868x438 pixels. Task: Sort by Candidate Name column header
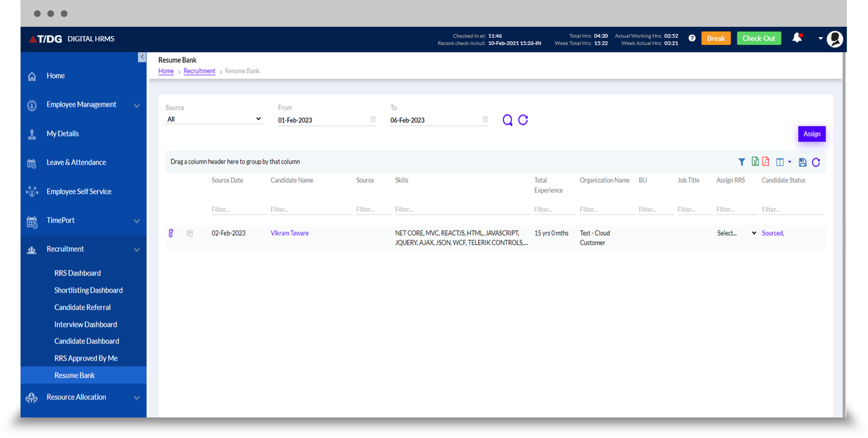coord(292,180)
